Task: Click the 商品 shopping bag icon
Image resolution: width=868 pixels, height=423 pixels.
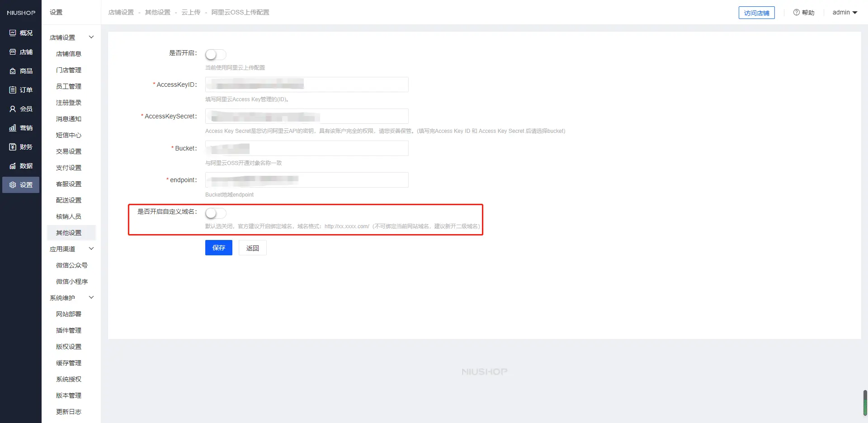Action: 13,71
